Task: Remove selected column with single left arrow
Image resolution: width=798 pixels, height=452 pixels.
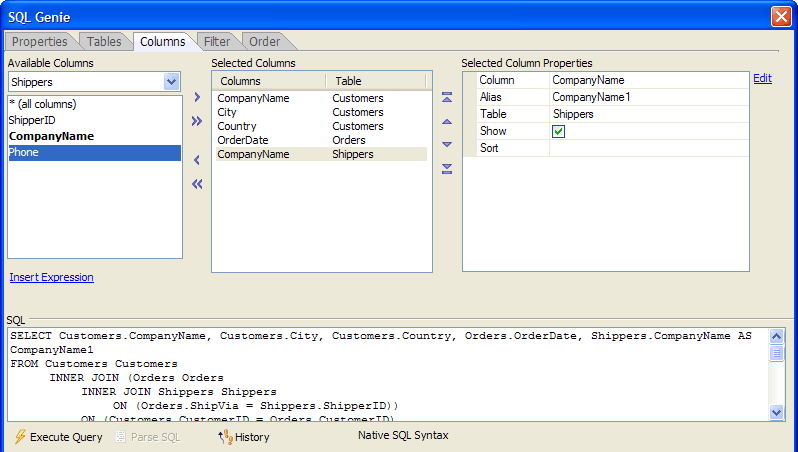Action: coord(197,160)
